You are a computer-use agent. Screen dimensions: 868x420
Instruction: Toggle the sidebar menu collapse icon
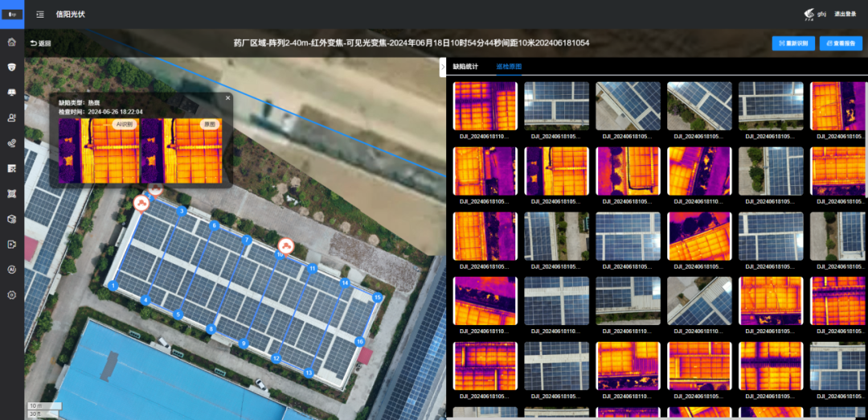pos(40,14)
